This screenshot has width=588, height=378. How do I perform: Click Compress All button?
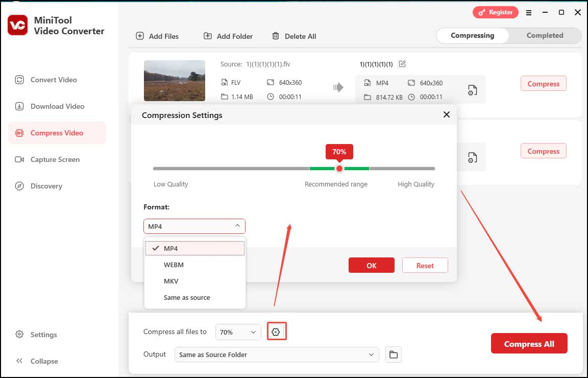click(x=529, y=343)
